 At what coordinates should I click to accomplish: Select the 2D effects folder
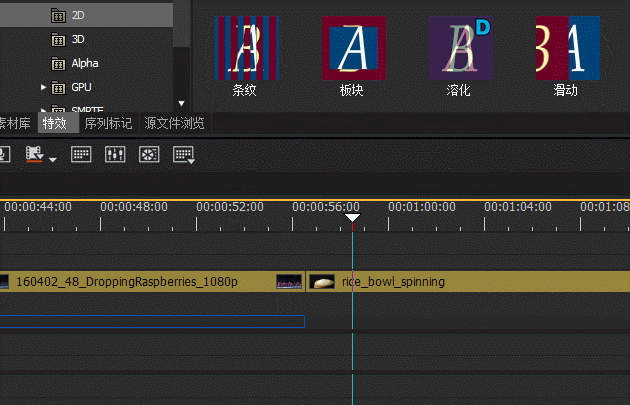click(78, 16)
